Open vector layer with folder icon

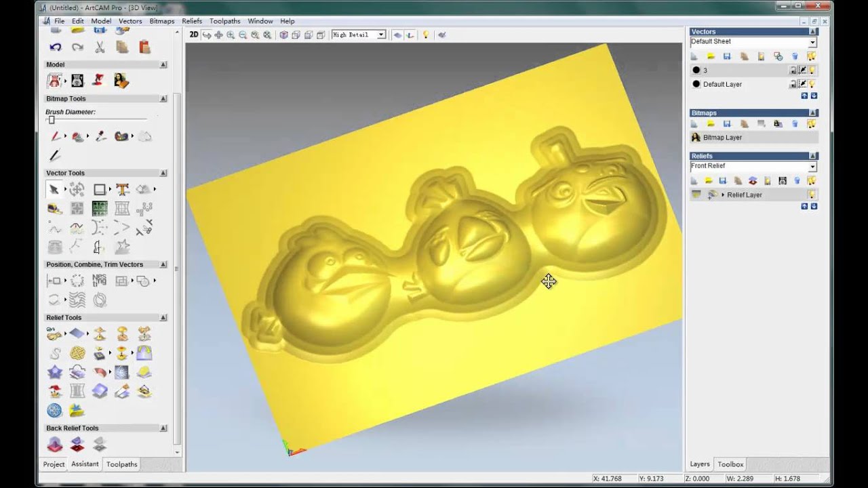[x=711, y=56]
